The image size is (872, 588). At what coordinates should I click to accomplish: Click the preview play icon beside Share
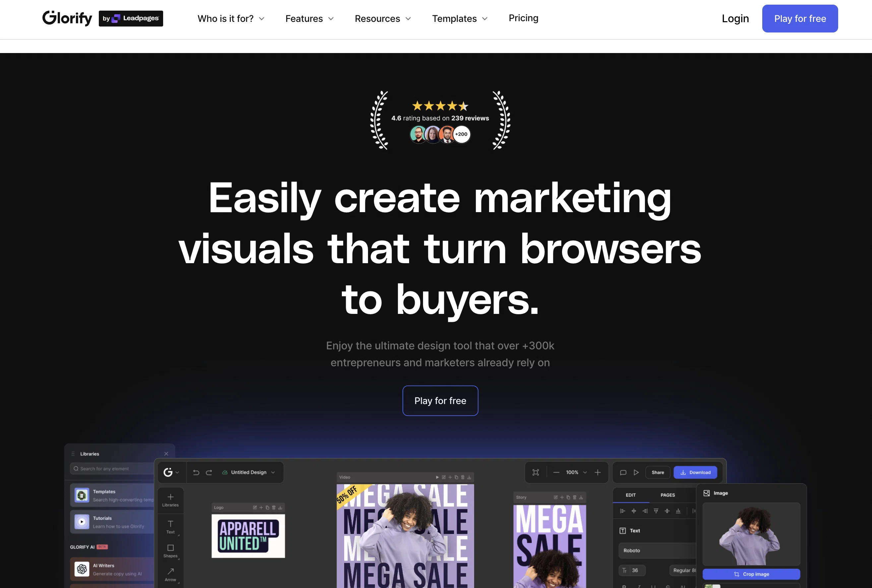(x=636, y=473)
